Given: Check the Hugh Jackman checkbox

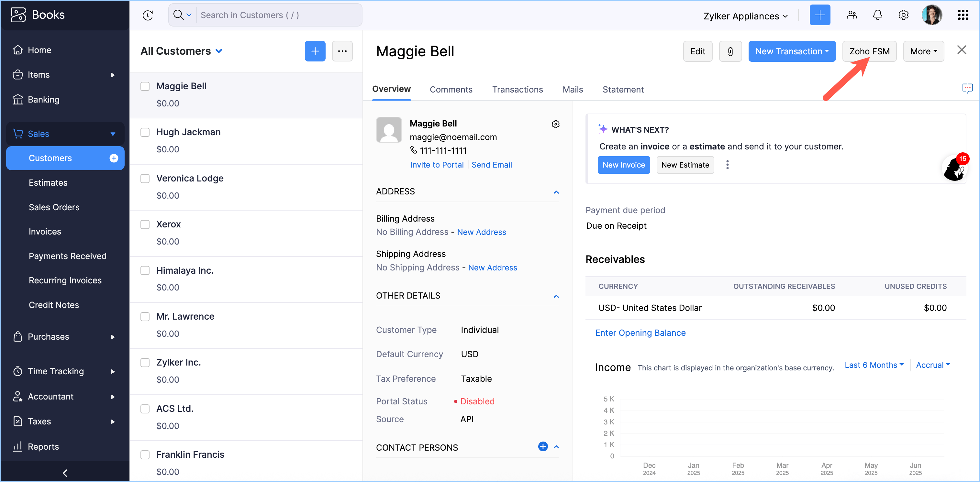Looking at the screenshot, I should click(145, 132).
